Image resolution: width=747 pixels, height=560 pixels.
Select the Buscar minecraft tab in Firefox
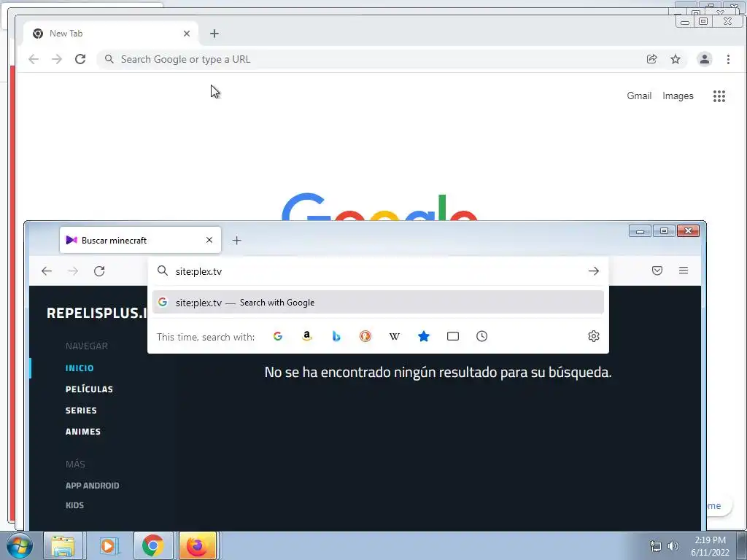[x=140, y=240]
